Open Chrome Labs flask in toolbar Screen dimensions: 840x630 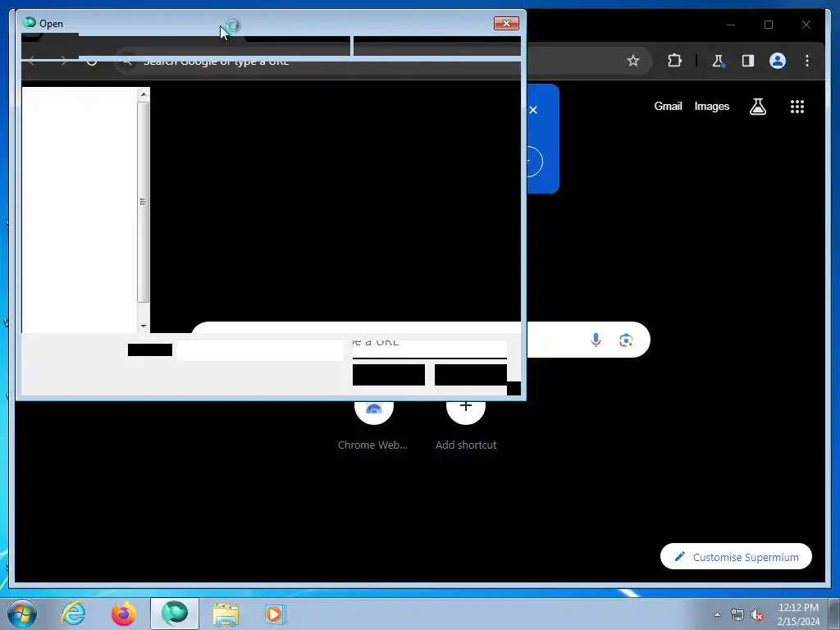[718, 61]
